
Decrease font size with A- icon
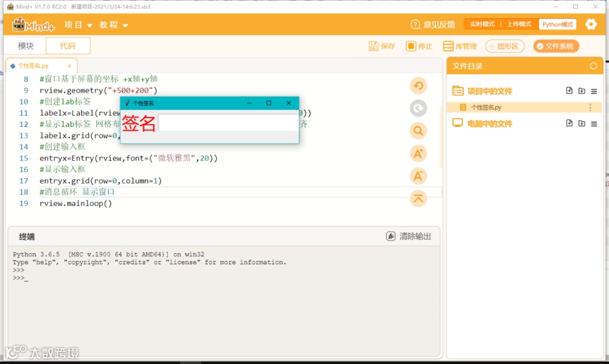418,176
